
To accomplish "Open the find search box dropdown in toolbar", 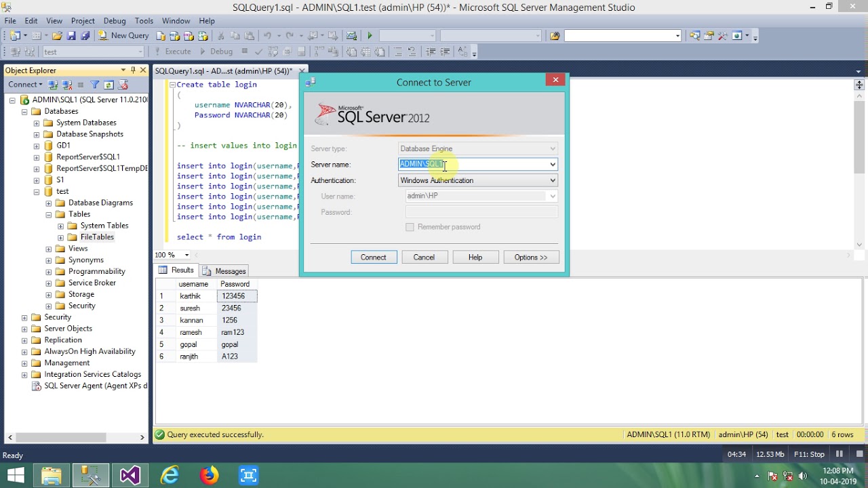I will pyautogui.click(x=677, y=36).
